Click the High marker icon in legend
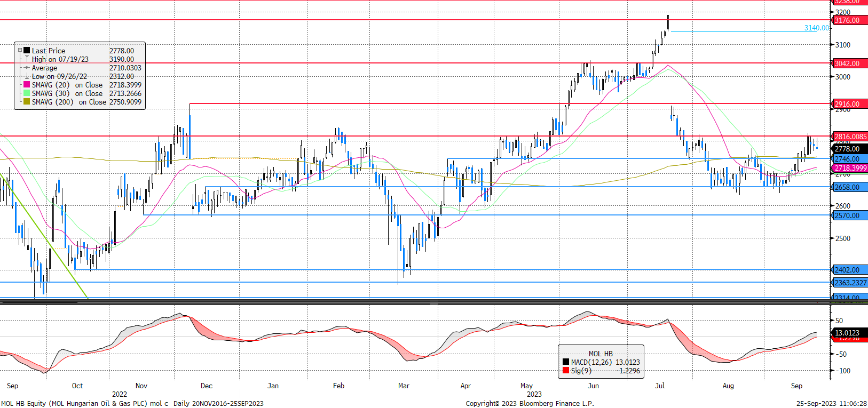 click(27, 59)
